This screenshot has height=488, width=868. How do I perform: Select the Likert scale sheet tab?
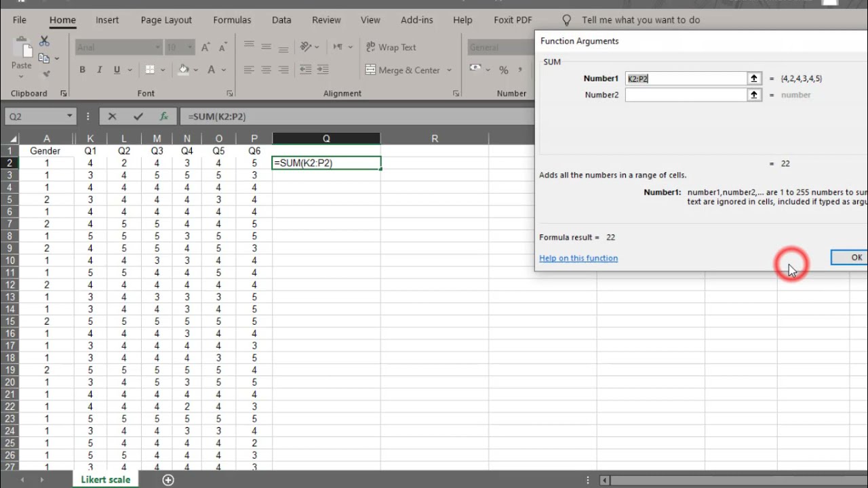pyautogui.click(x=105, y=479)
